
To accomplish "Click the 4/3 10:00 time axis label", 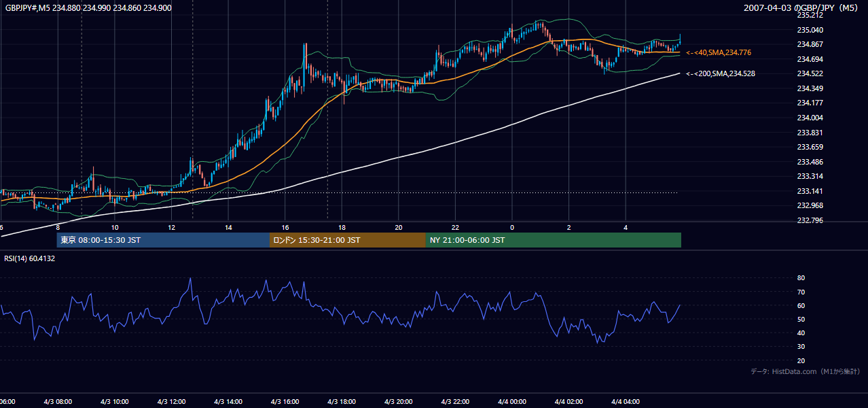I will (x=114, y=402).
